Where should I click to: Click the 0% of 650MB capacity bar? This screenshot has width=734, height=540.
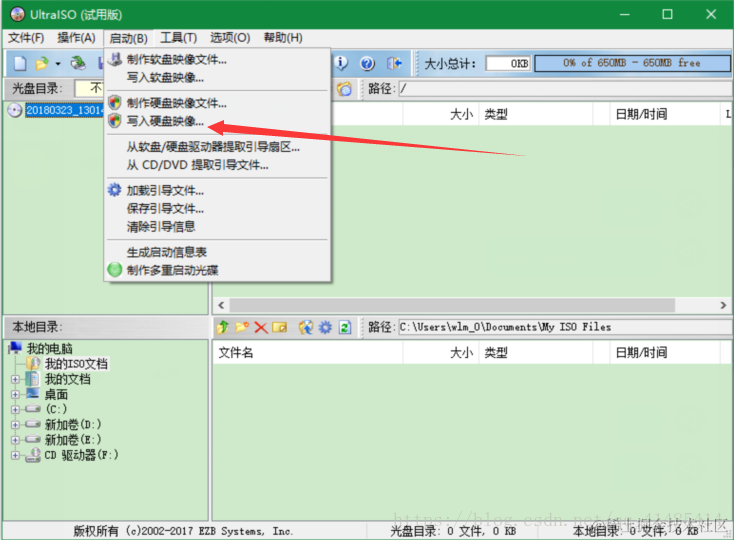coord(632,63)
